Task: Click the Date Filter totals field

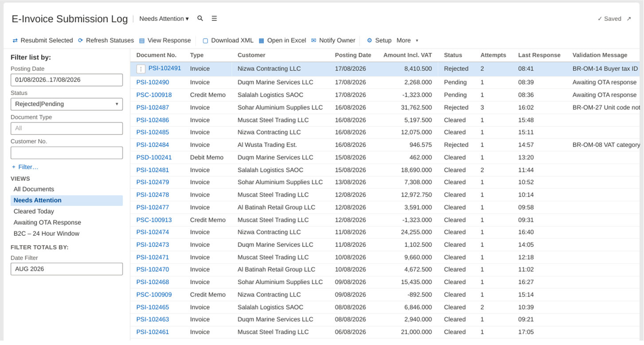Action: 67,269
